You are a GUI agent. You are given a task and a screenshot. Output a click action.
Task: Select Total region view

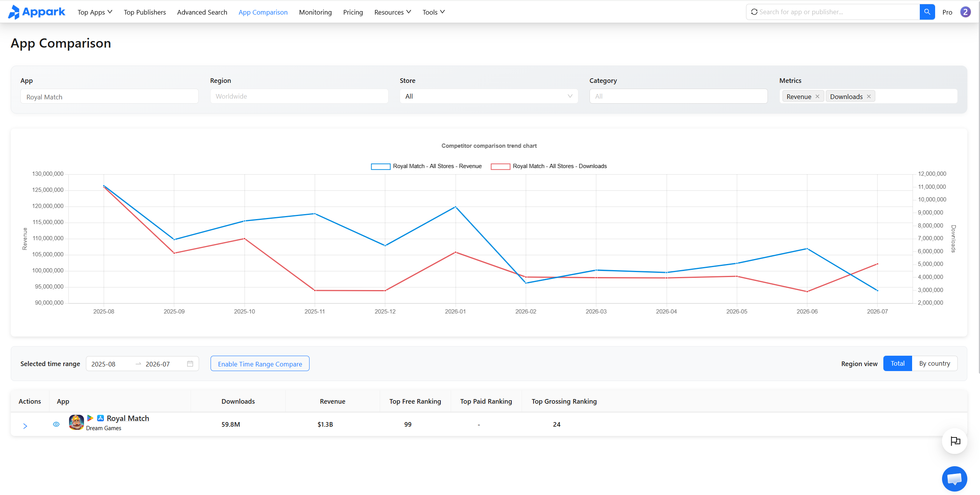[898, 363]
